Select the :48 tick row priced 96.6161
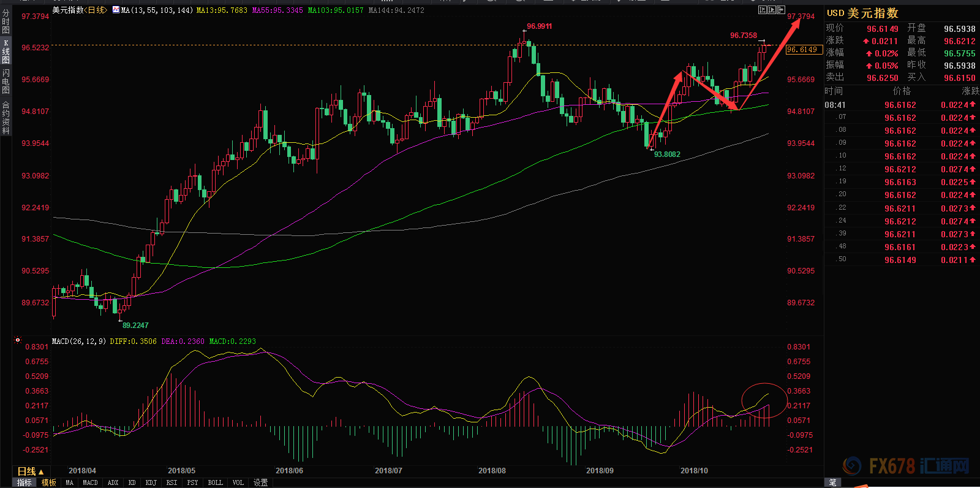 pos(901,247)
